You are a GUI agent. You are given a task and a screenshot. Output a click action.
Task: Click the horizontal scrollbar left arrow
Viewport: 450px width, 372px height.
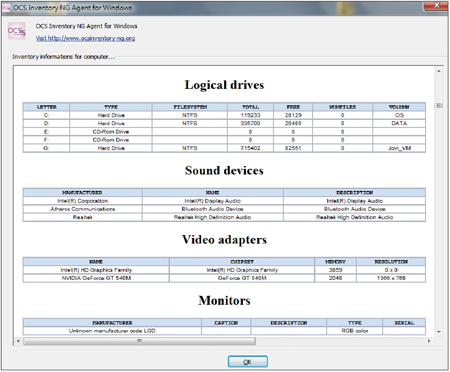18,341
